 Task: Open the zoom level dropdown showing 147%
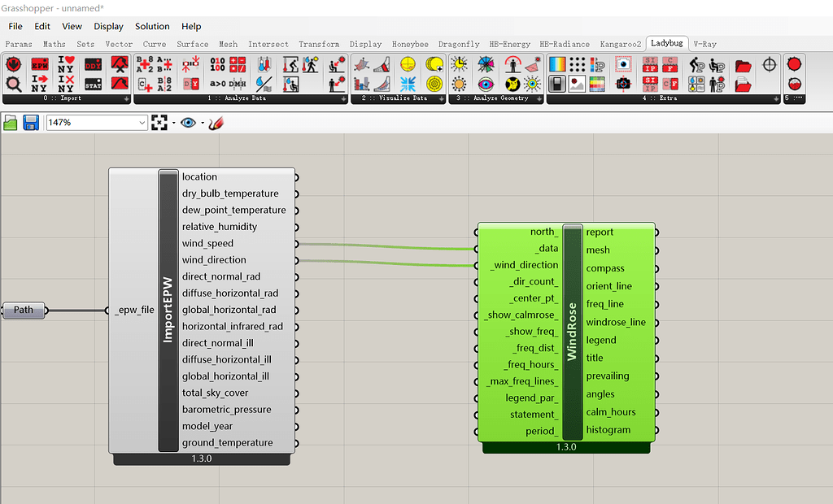pos(143,123)
